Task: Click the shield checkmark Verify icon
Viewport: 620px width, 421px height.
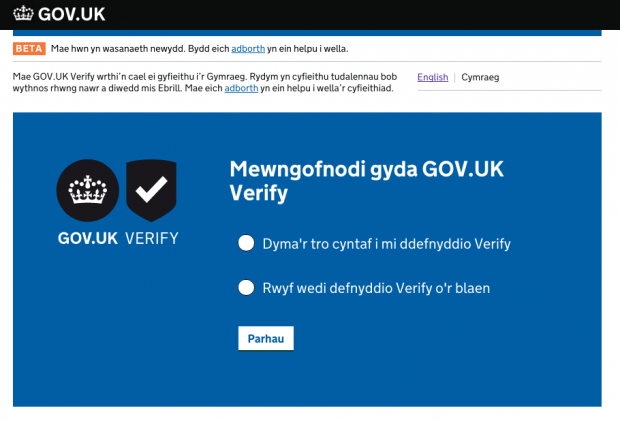Action: 151,191
